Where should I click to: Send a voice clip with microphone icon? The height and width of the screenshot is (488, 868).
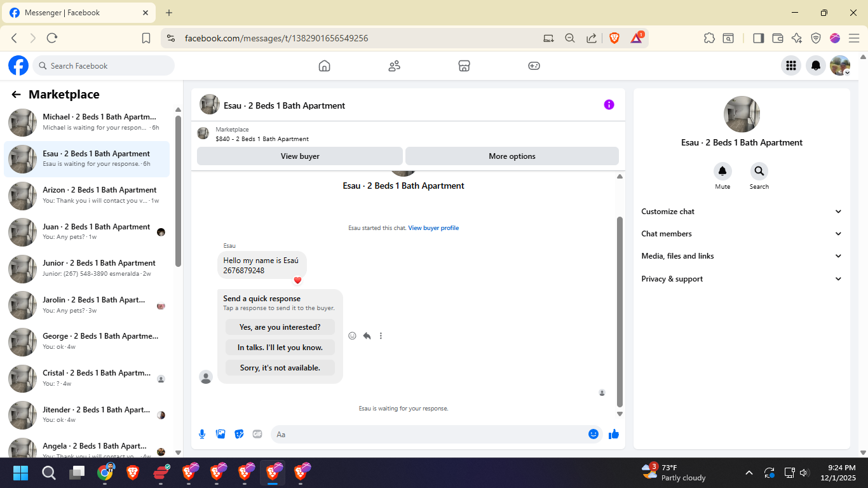(202, 434)
